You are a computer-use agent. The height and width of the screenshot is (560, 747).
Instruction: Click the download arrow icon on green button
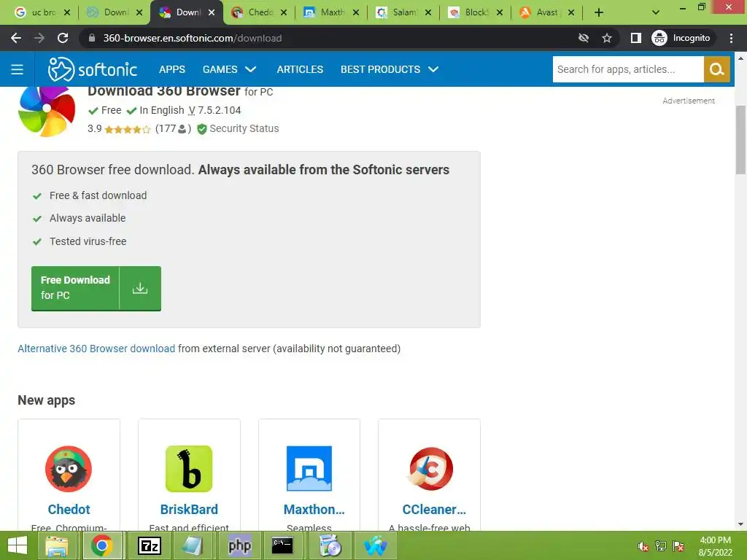(x=140, y=288)
